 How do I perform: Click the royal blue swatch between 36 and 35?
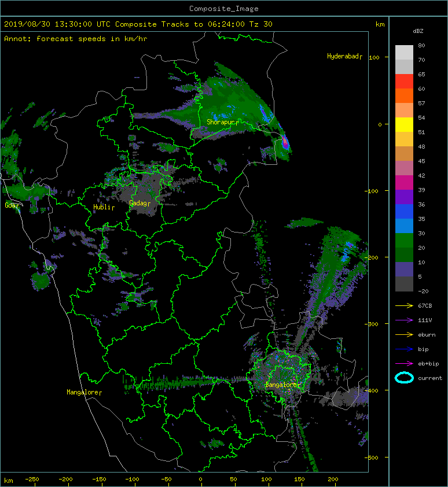(404, 211)
